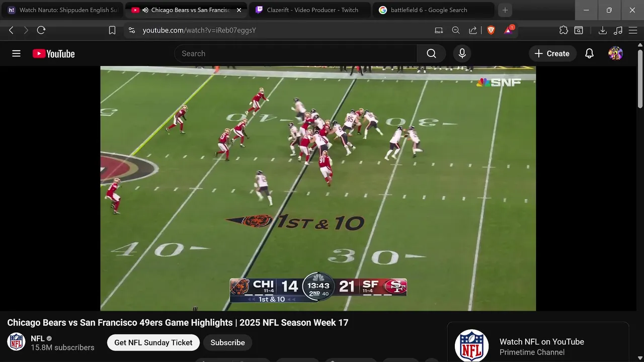Screen dimensions: 644x362
Task: Bookmark this page using the bookmark icon
Action: (x=112, y=30)
